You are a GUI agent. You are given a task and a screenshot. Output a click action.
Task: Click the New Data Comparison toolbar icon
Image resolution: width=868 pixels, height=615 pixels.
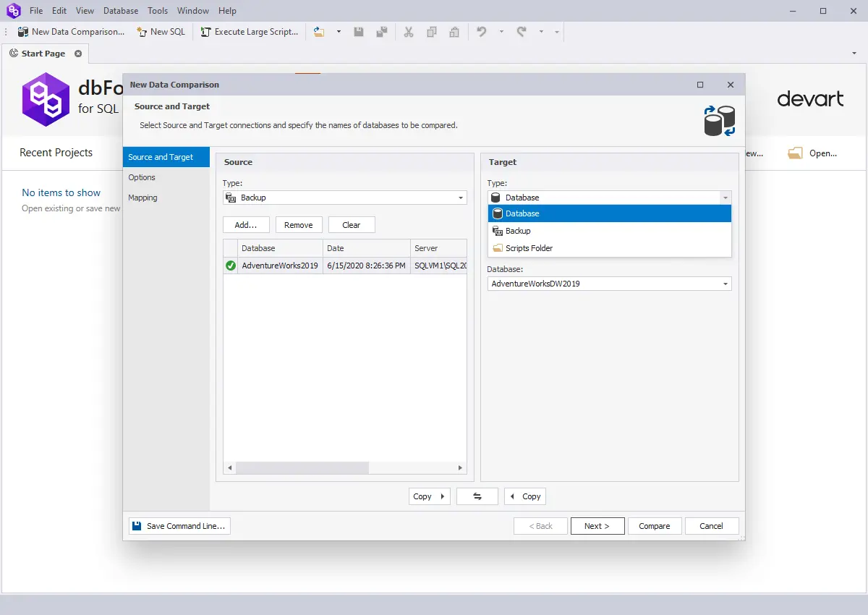pyautogui.click(x=23, y=32)
